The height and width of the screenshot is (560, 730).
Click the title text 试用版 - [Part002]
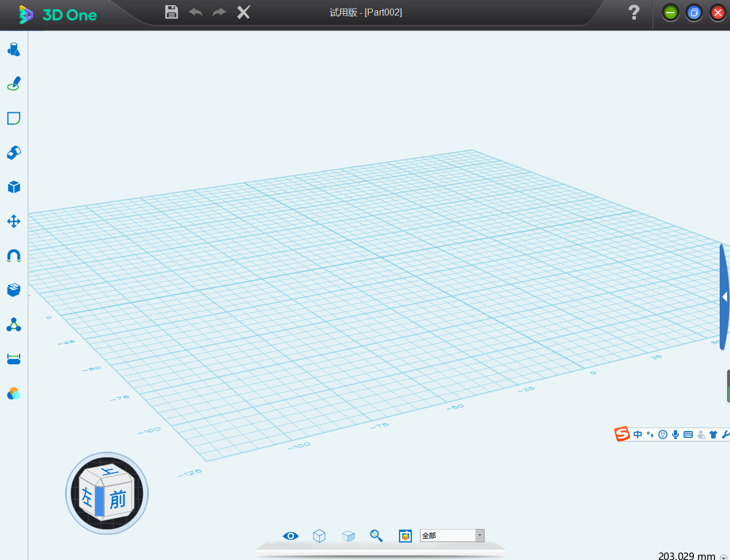366,13
